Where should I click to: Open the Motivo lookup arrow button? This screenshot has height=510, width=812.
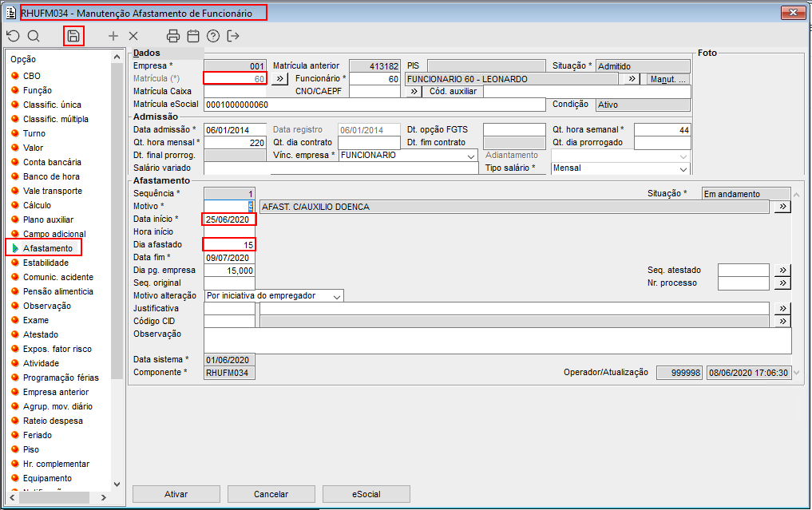(x=782, y=207)
